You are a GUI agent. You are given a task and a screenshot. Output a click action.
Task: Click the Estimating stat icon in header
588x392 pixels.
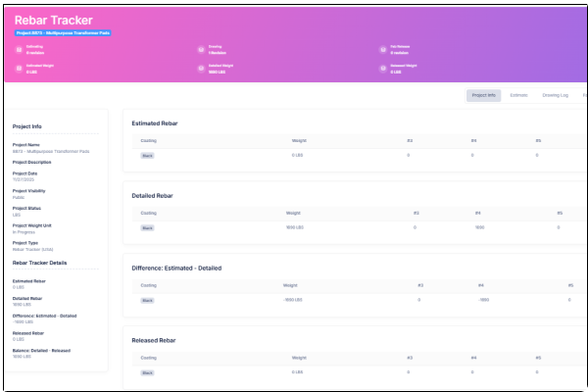point(18,49)
